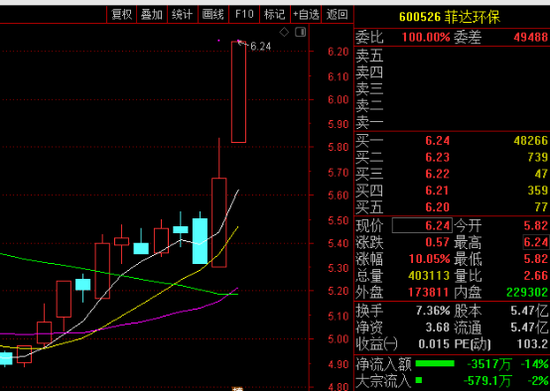Click the 买二 price 6.23

(437, 157)
